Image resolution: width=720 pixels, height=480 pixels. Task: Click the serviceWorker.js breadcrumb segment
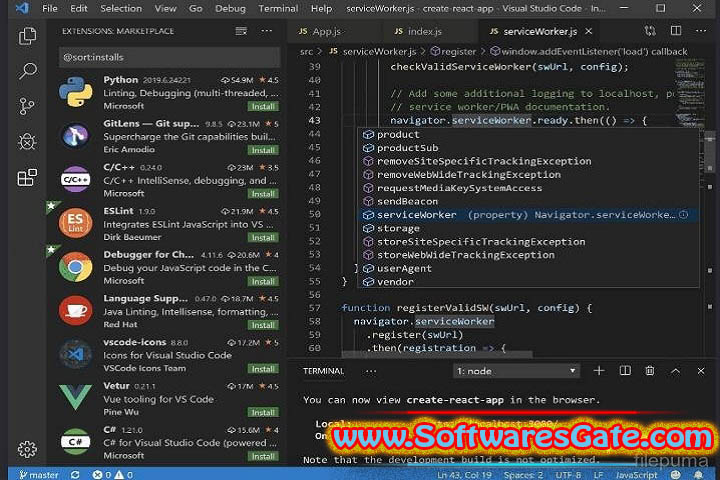pos(372,51)
